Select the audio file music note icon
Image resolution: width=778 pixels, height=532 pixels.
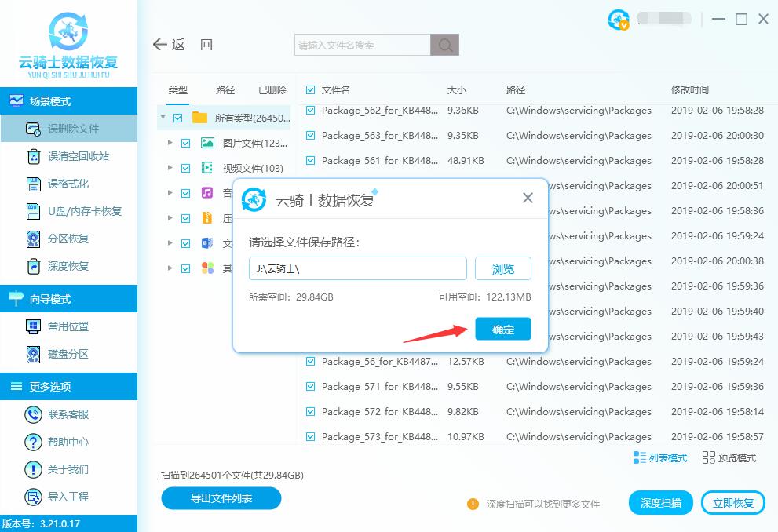click(207, 192)
